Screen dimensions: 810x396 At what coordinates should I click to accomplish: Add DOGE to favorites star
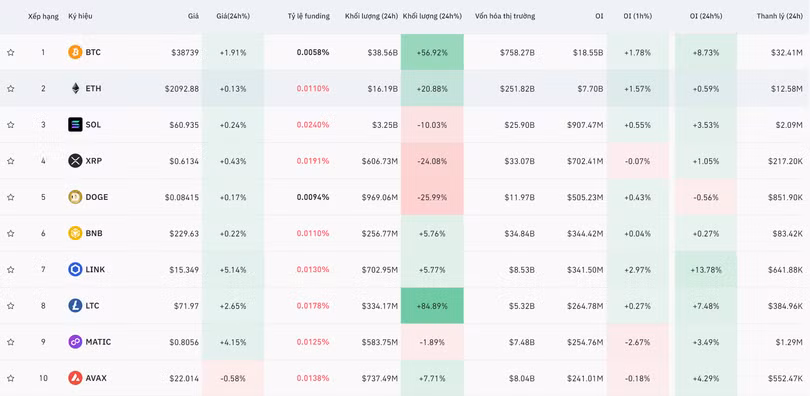(11, 197)
